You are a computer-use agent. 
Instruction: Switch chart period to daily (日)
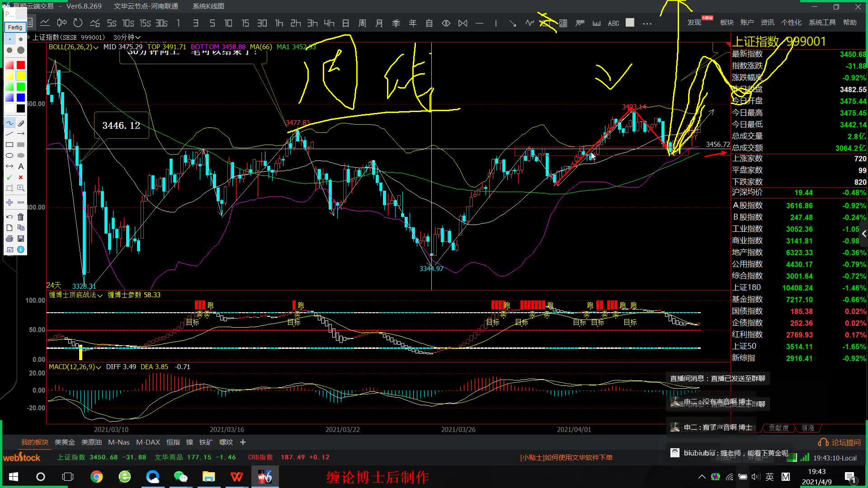tap(345, 23)
